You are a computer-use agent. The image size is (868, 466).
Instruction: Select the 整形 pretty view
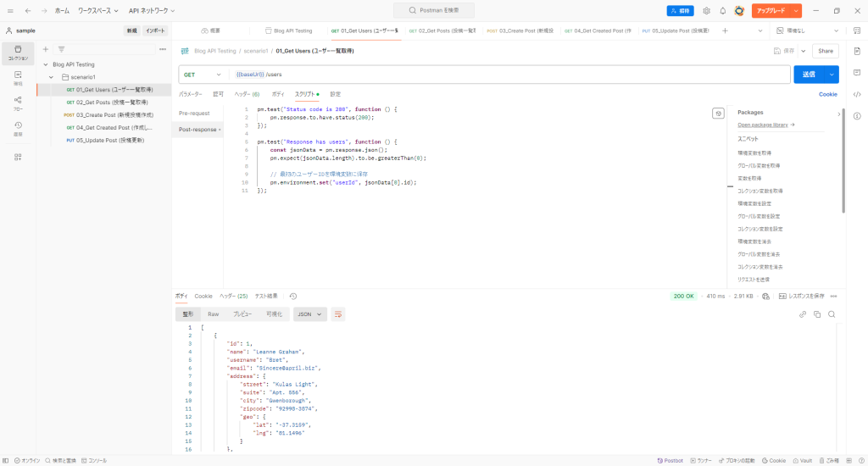pyautogui.click(x=188, y=313)
